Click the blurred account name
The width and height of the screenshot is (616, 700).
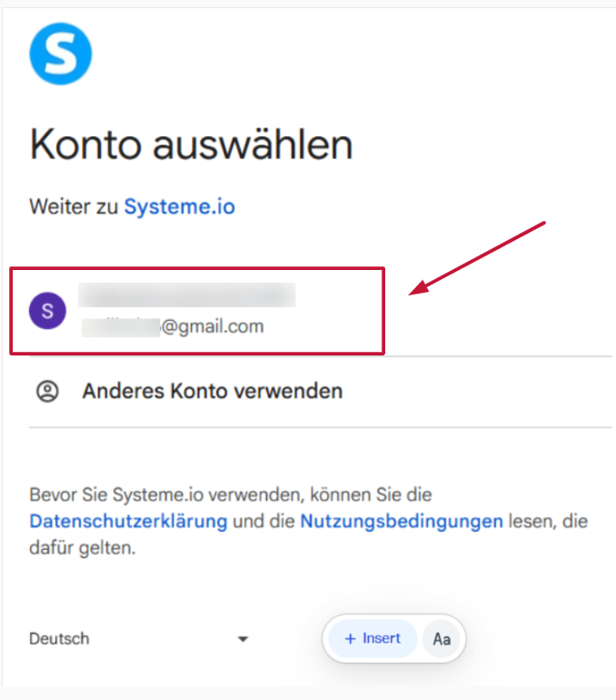tap(187, 295)
